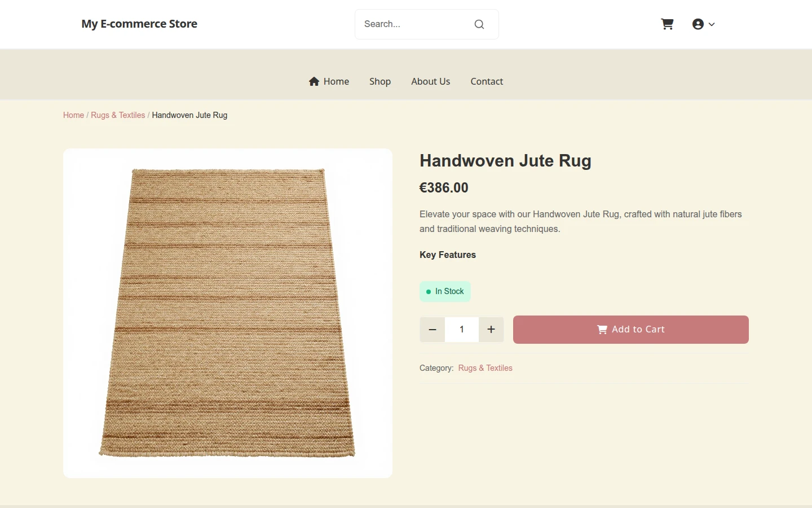Click the 'Category:' label

pos(436,368)
